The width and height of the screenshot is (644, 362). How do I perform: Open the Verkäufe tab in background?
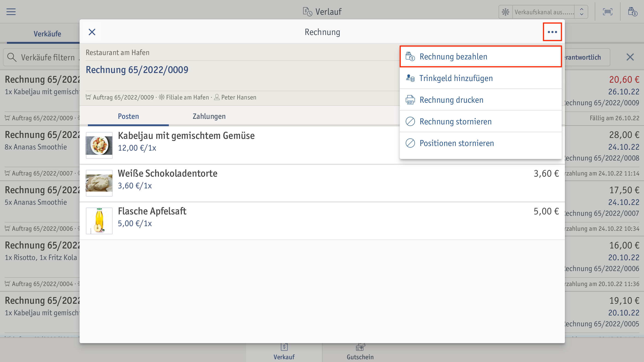coord(47,34)
